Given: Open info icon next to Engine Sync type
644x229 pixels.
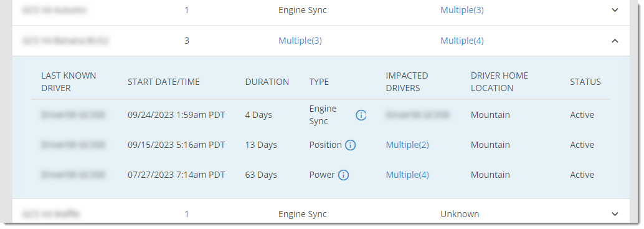Looking at the screenshot, I should tap(361, 115).
